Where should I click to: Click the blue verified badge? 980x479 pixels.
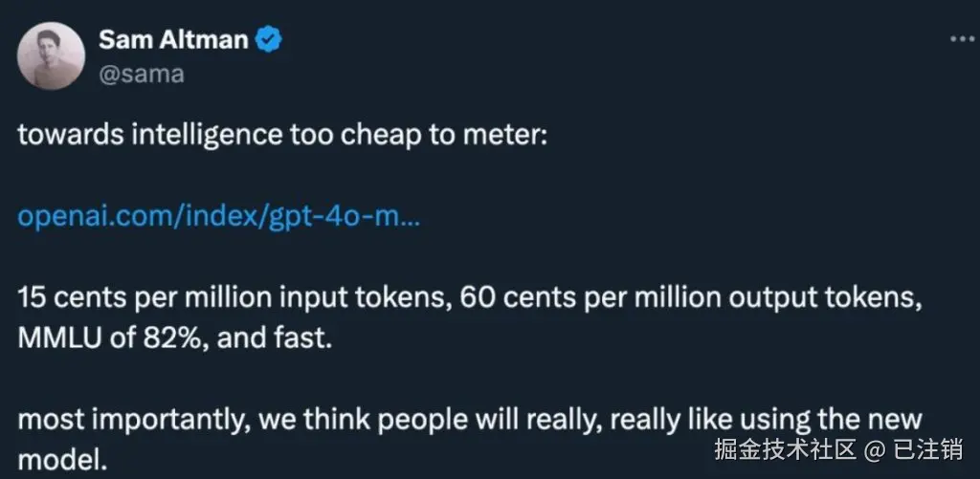pyautogui.click(x=270, y=40)
